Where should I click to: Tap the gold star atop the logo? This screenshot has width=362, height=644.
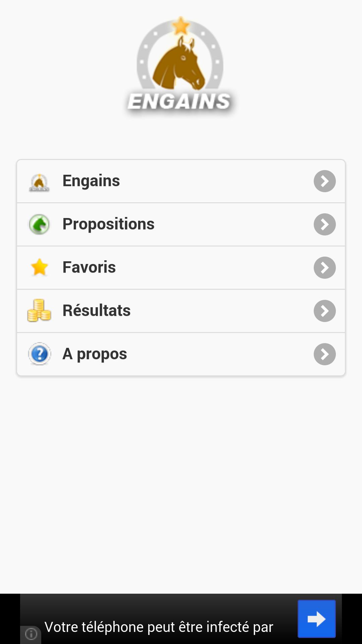click(181, 26)
